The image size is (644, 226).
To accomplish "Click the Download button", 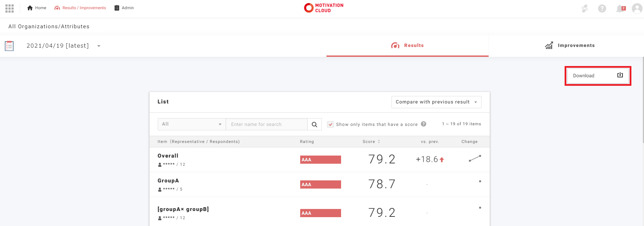I will (598, 76).
